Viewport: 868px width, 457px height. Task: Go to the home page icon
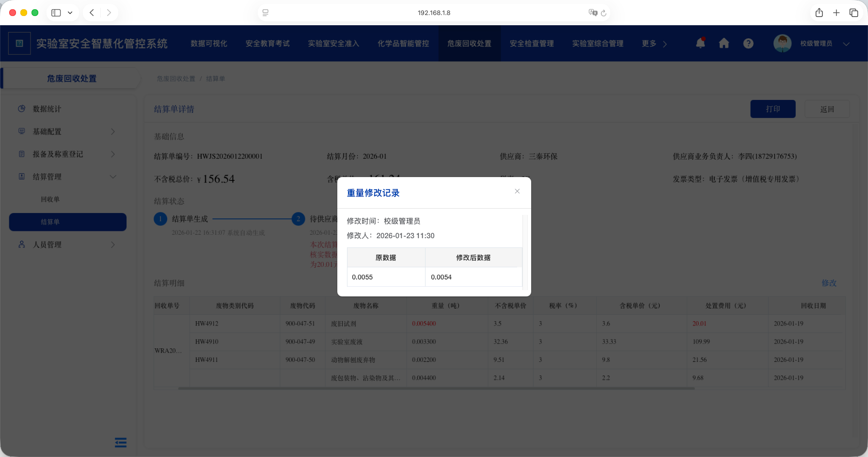(x=724, y=43)
